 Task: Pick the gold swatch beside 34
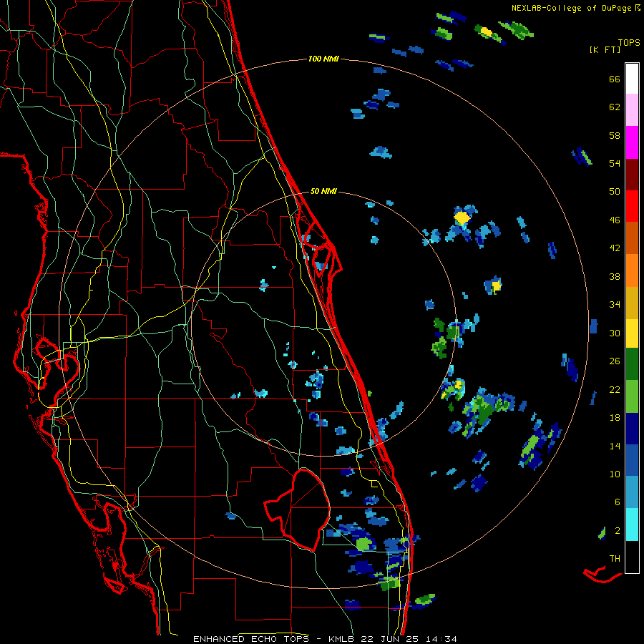click(632, 303)
